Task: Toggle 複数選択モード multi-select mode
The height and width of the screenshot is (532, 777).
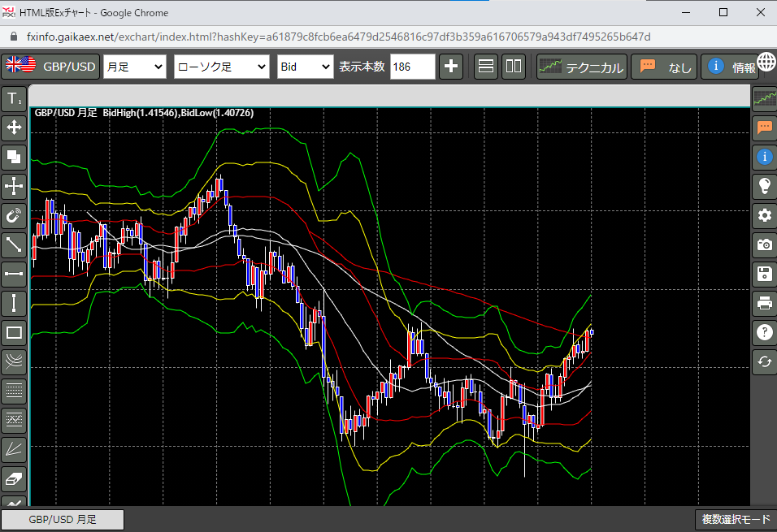Action: (736, 520)
